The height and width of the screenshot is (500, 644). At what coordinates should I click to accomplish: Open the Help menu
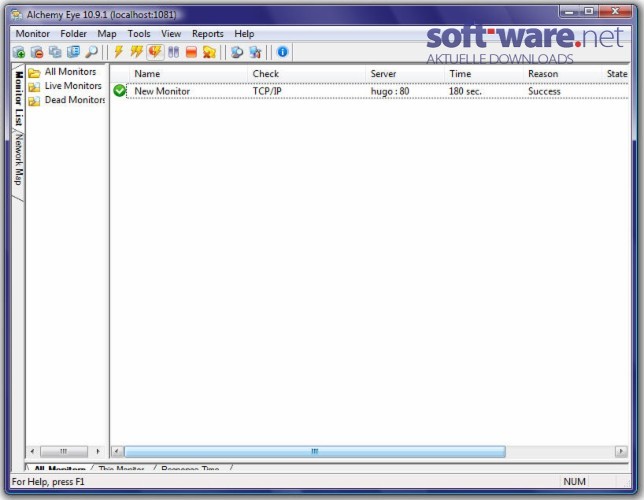(244, 34)
